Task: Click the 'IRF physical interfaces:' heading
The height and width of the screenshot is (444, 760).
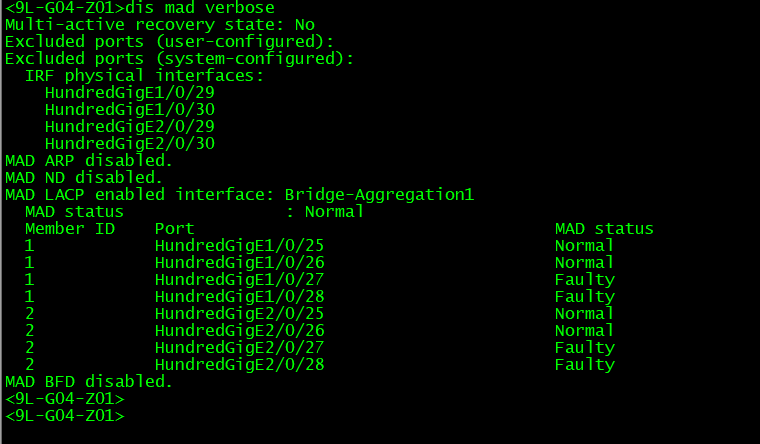Action: 144,75
